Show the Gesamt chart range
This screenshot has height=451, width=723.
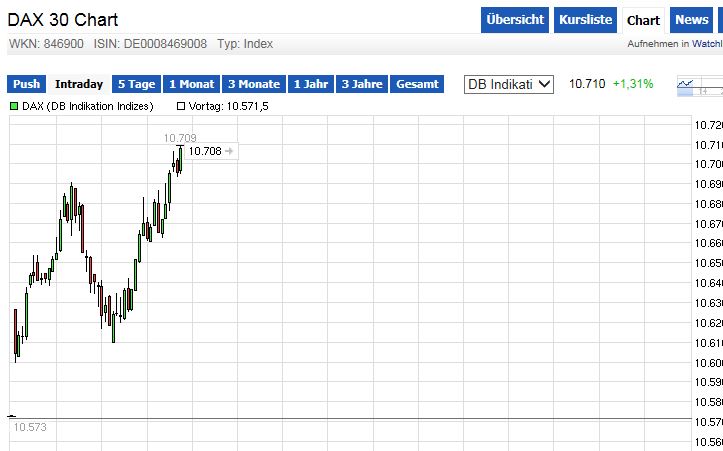[x=417, y=84]
